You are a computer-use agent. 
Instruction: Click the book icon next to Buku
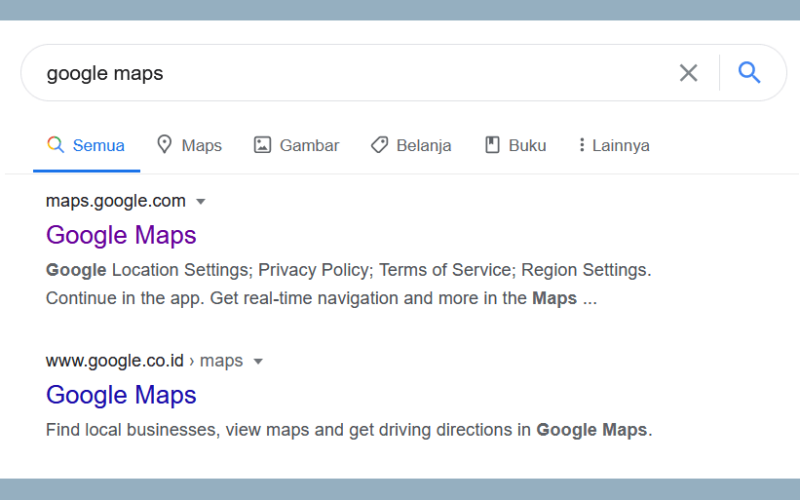(x=492, y=145)
